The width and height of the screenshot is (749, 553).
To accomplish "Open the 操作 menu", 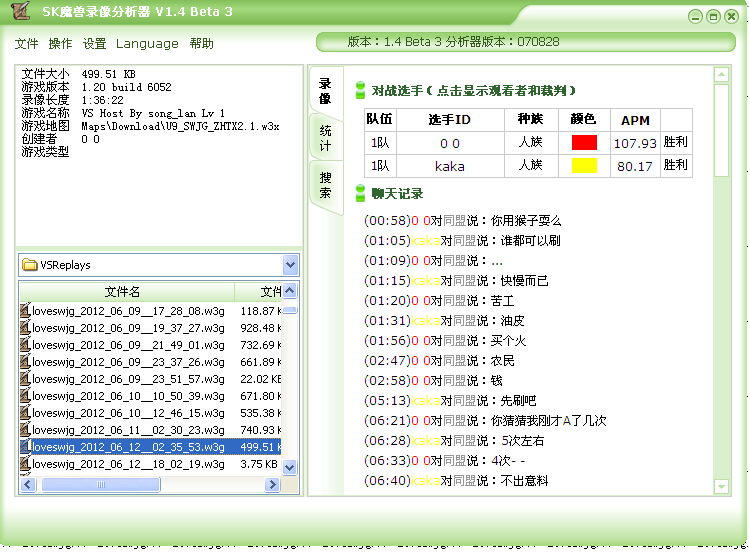I will 60,44.
